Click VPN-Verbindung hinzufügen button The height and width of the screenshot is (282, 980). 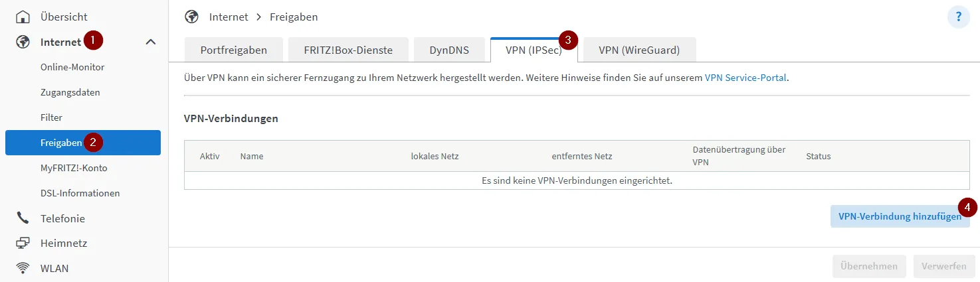tap(900, 216)
